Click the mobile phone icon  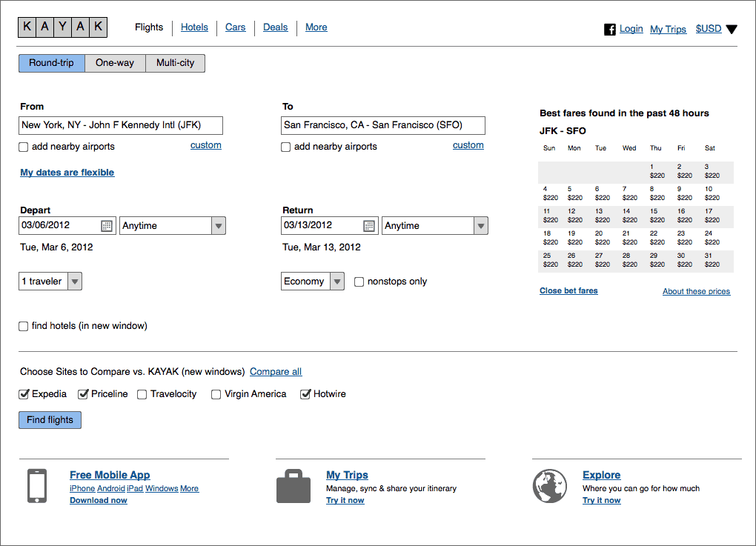click(37, 486)
